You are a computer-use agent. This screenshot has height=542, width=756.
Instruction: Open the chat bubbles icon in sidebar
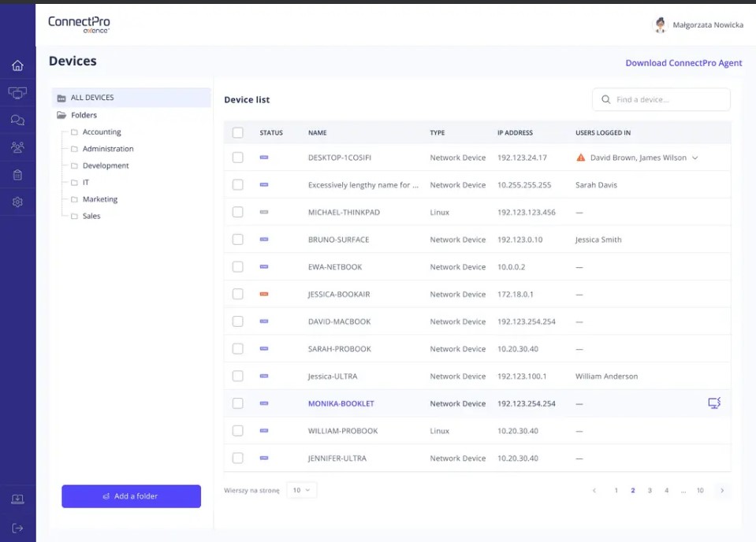point(17,120)
